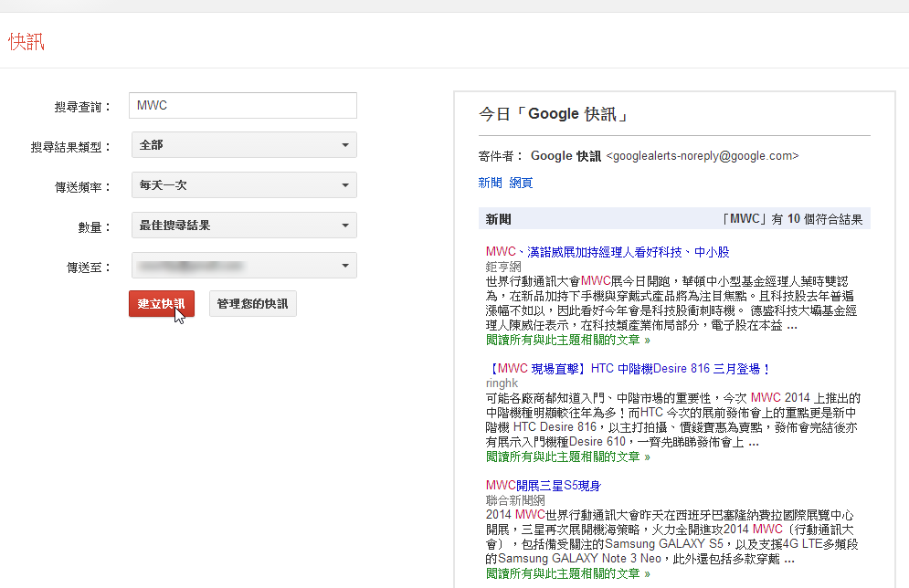The height and width of the screenshot is (588, 909).
Task: Click the 今日「Google 快訊」 preview heading
Action: pyautogui.click(x=555, y=114)
